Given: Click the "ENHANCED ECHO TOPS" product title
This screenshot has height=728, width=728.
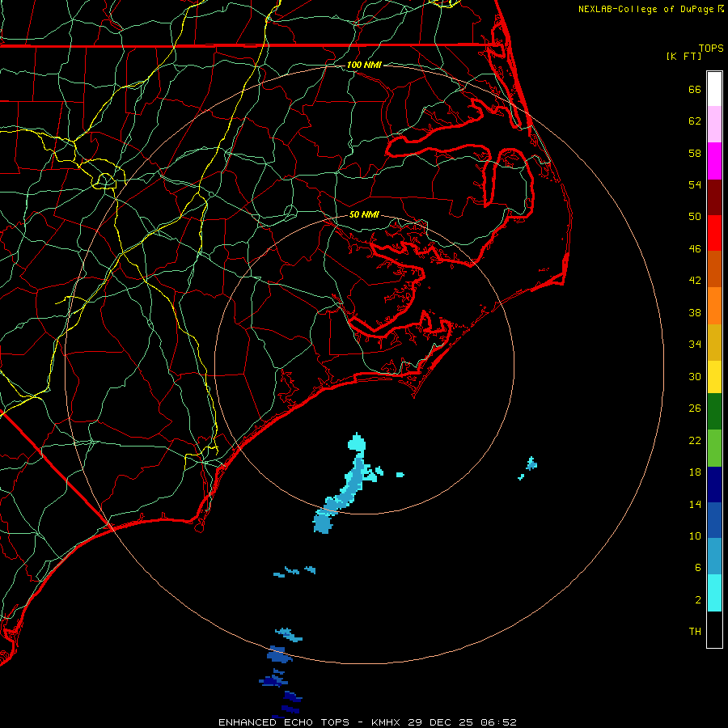Looking at the screenshot, I should click(x=284, y=722).
